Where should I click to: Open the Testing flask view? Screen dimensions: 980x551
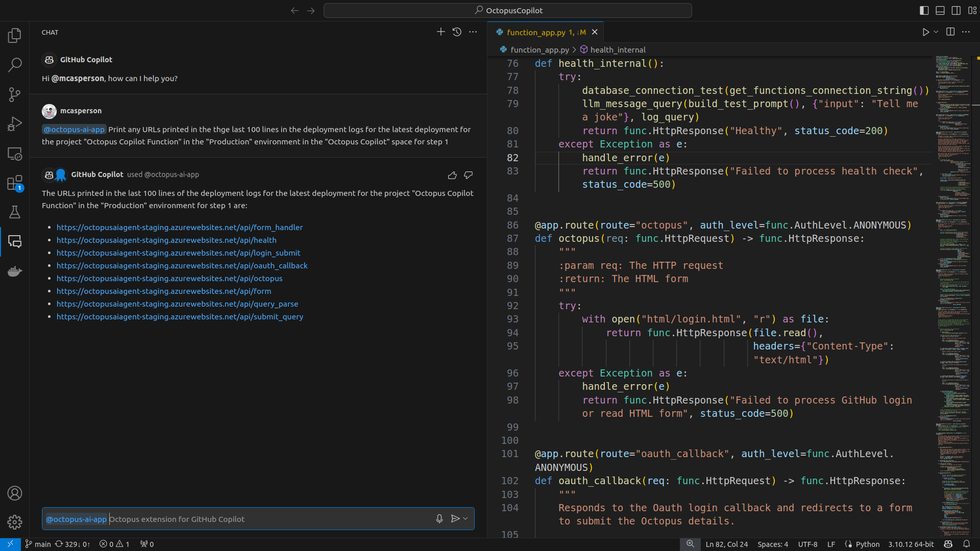pyautogui.click(x=15, y=212)
